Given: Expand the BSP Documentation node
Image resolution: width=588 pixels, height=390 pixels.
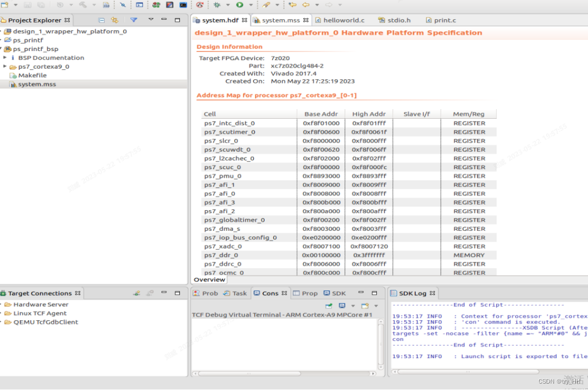Looking at the screenshot, I should 5,57.
